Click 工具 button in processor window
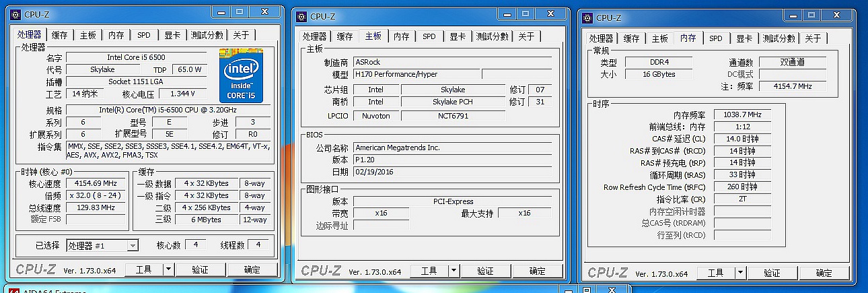This screenshot has height=293, width=868. tap(143, 269)
